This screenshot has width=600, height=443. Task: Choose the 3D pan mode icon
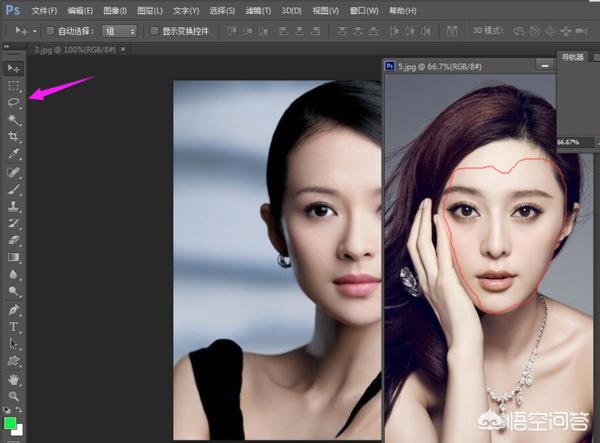click(x=550, y=31)
